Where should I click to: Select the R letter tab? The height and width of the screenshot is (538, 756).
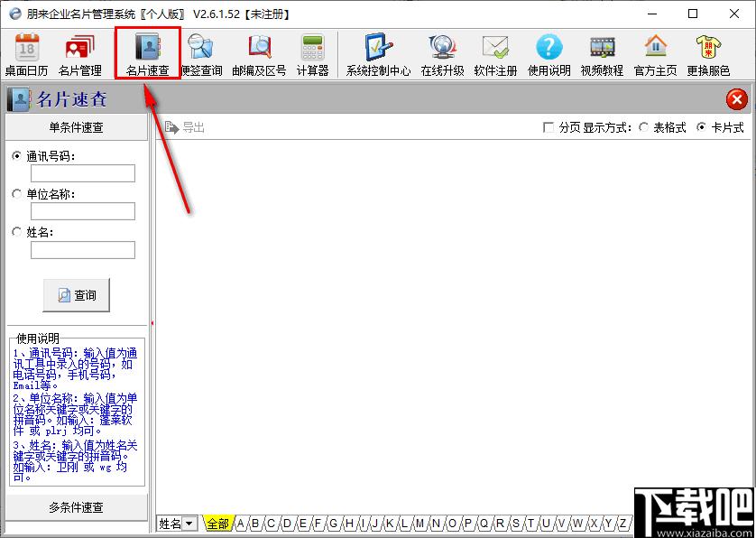500,523
